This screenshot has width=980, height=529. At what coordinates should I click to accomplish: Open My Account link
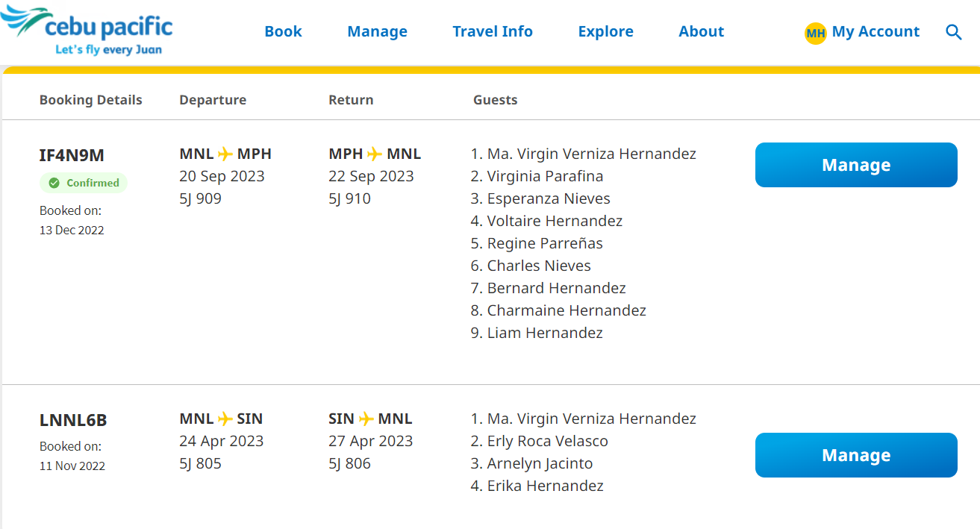point(876,31)
